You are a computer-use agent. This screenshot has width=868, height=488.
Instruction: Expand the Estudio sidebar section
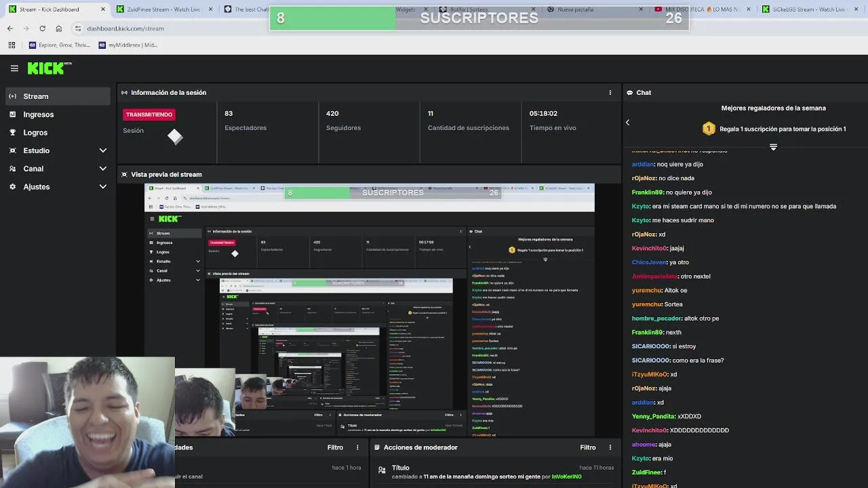pos(103,150)
